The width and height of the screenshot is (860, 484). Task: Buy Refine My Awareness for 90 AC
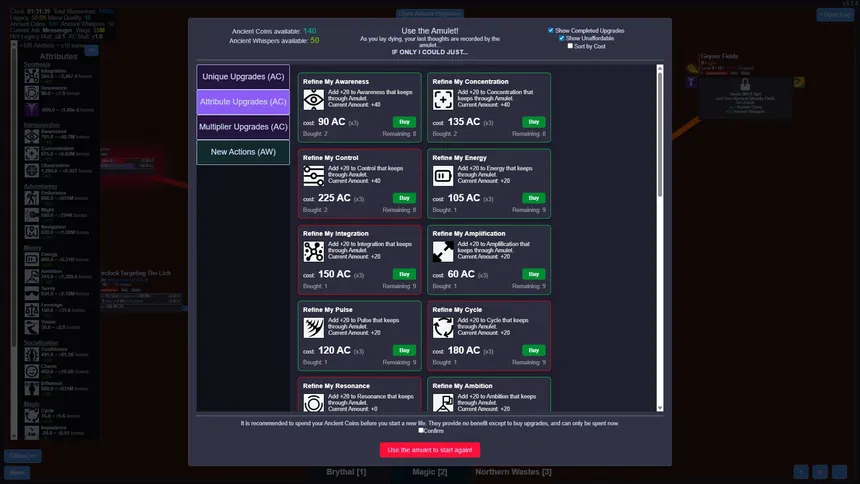(404, 122)
